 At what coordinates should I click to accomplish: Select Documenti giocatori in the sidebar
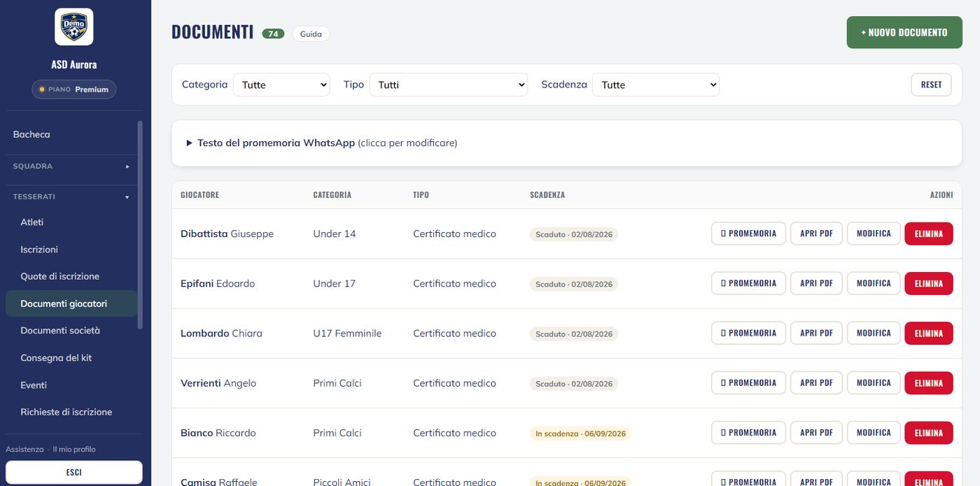tap(71, 303)
